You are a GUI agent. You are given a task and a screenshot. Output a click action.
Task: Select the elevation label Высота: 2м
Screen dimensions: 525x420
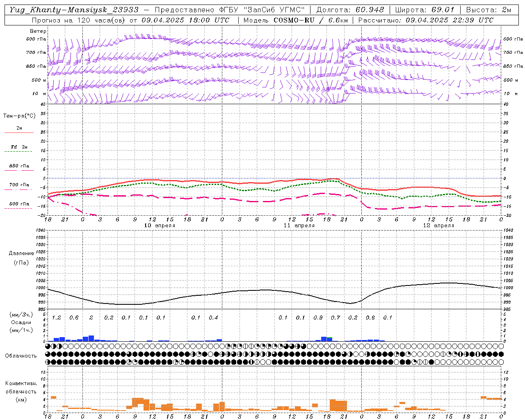point(488,10)
